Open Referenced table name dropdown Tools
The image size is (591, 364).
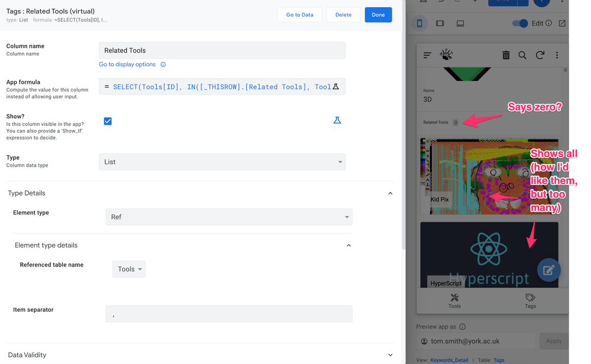(x=129, y=269)
